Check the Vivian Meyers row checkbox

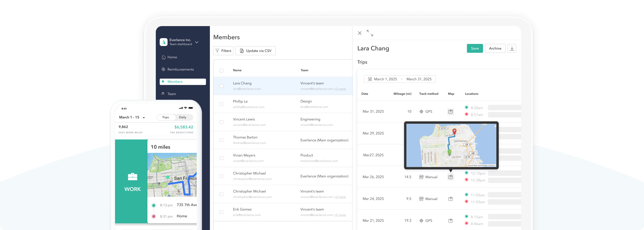coord(221,158)
